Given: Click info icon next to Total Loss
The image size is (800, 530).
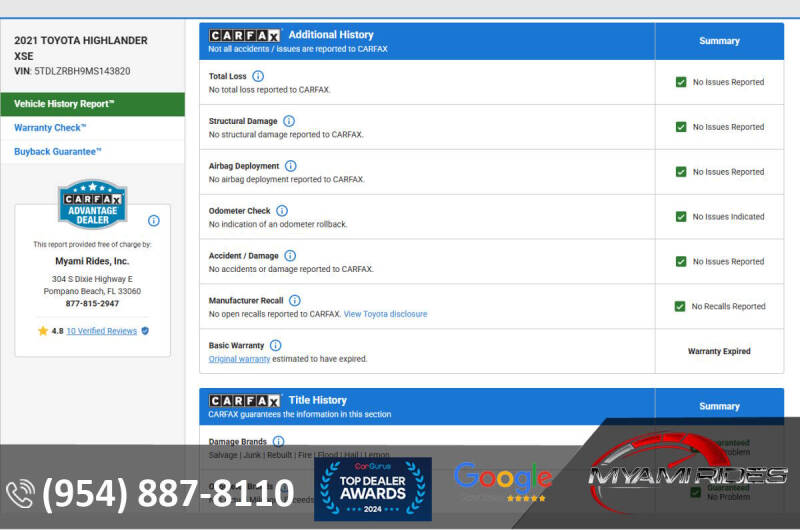Looking at the screenshot, I should pyautogui.click(x=258, y=76).
